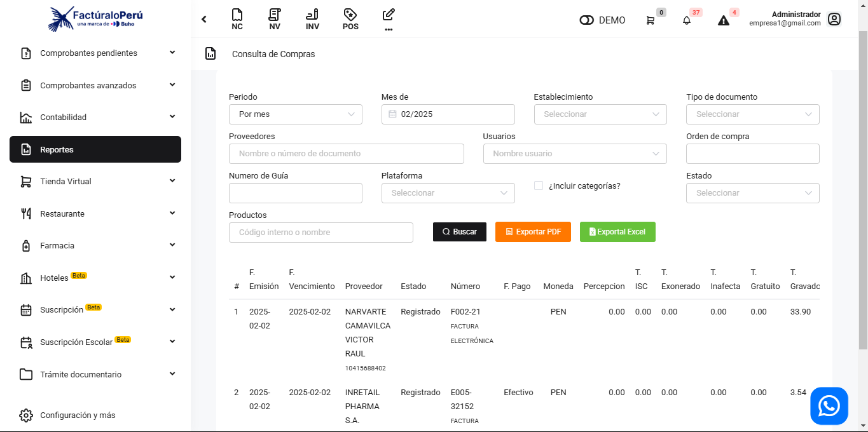The height and width of the screenshot is (432, 868).
Task: Open the warning alerts triangle icon
Action: [x=724, y=20]
